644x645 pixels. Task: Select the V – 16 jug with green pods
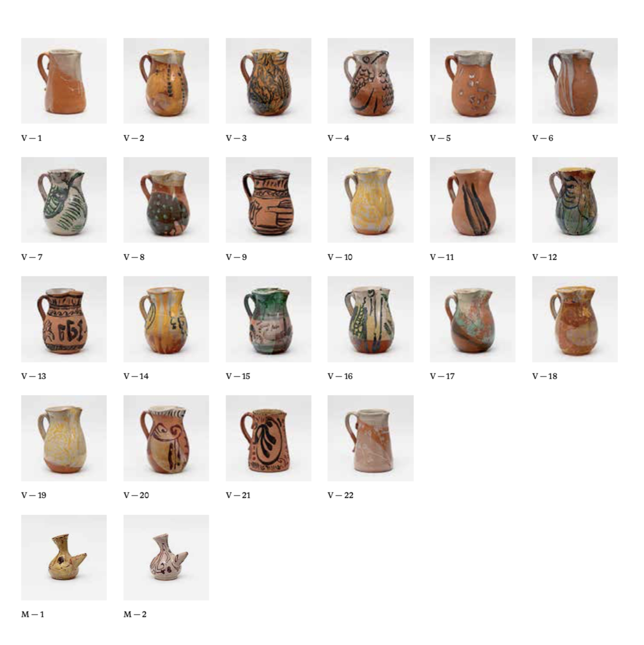coord(371,319)
